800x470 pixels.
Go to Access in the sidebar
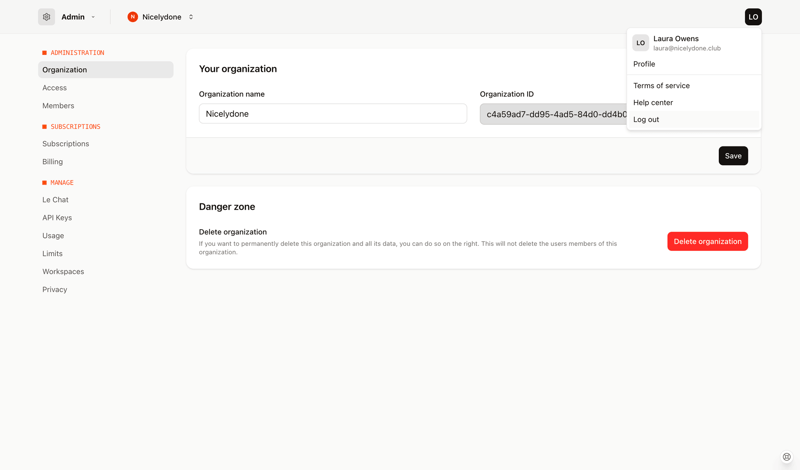click(55, 88)
